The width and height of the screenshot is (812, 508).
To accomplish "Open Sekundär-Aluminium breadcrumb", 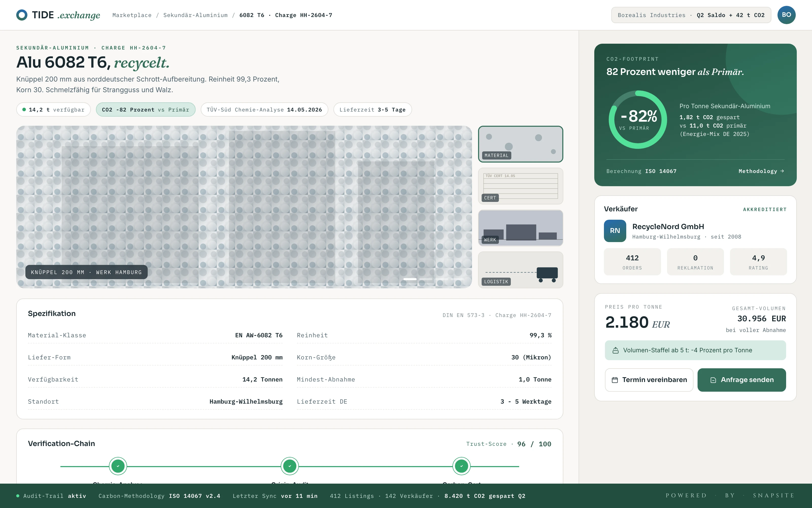I will [195, 15].
